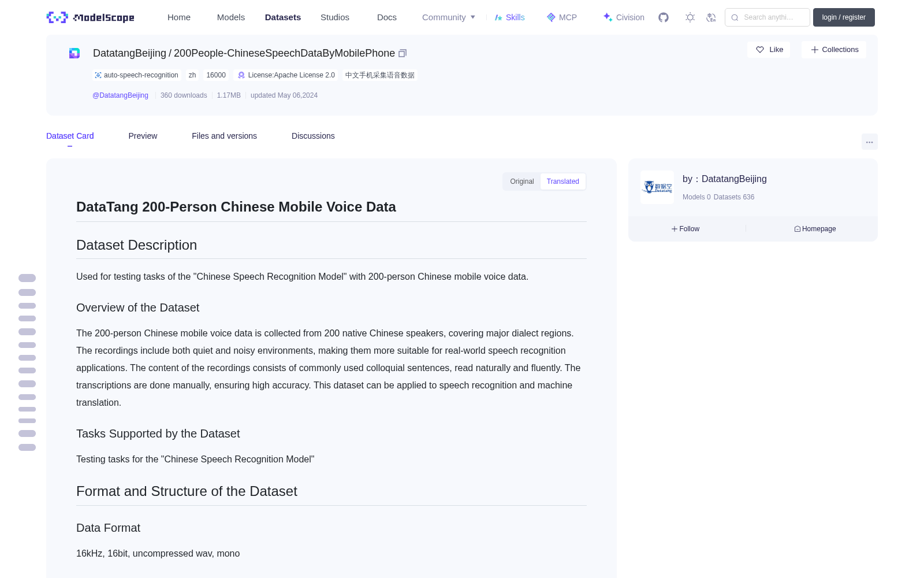Viewport: 924px width, 578px height.
Task: Click the by: DatatangBeijing author name
Action: click(x=725, y=179)
